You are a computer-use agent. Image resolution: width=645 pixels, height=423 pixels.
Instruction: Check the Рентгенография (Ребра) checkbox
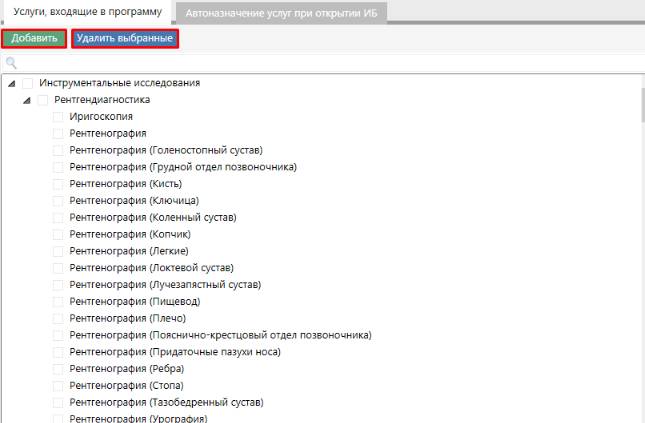58,369
